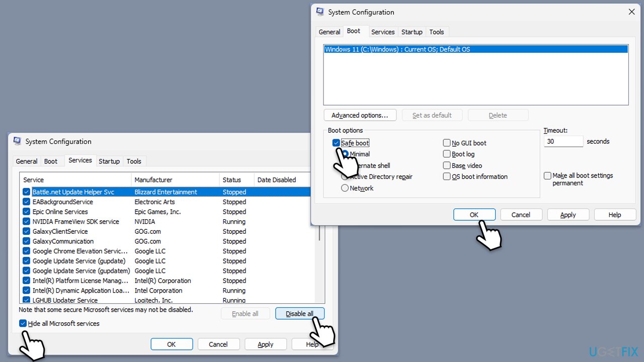The width and height of the screenshot is (644, 362).
Task: Uncheck GalaxyCommunication checkbox
Action: [x=27, y=241]
